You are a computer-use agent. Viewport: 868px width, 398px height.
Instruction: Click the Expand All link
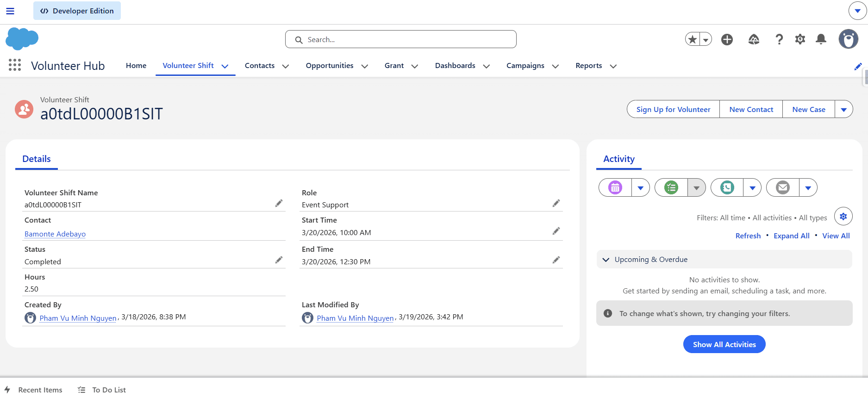click(x=792, y=236)
